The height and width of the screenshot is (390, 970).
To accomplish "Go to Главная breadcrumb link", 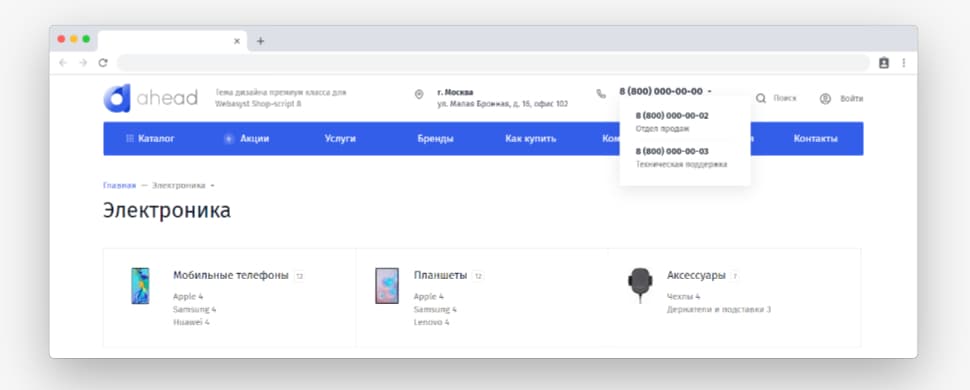I will click(119, 186).
